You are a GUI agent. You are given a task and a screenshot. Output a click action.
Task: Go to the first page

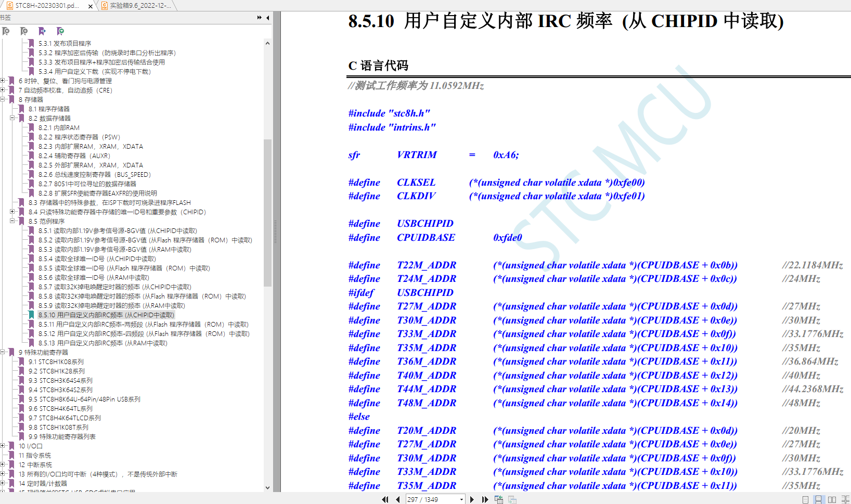pos(385,499)
